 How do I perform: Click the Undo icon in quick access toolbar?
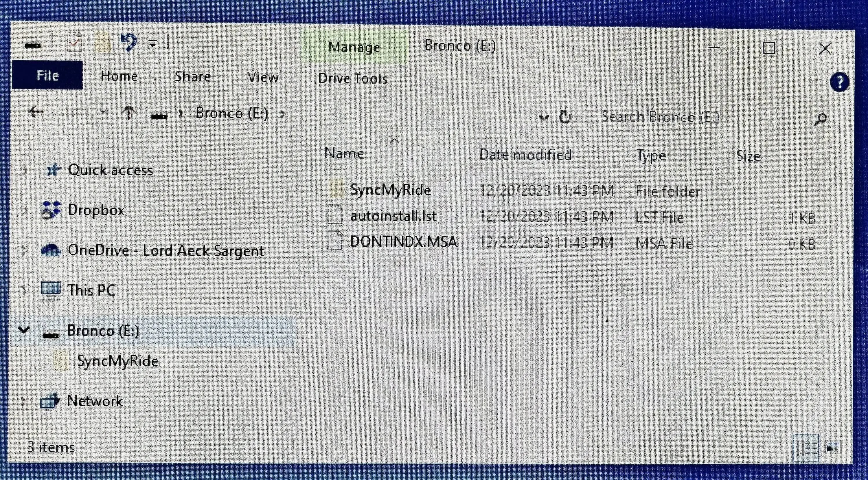pyautogui.click(x=129, y=42)
